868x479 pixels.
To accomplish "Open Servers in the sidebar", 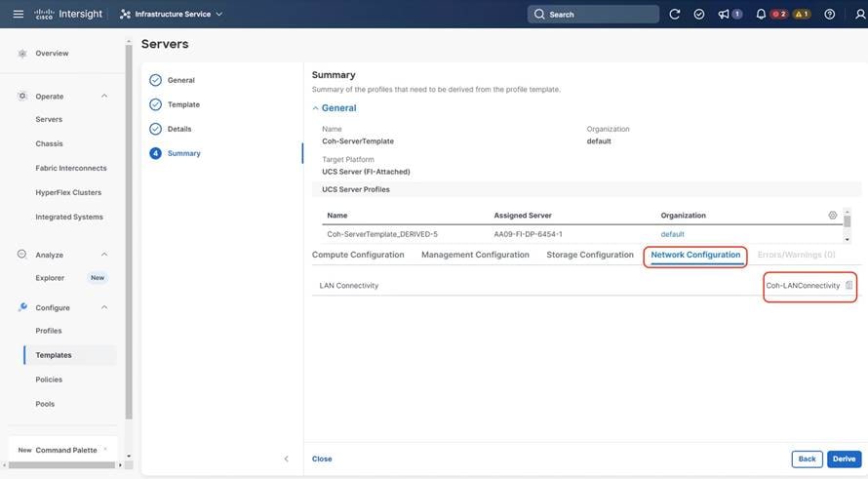I will [49, 119].
